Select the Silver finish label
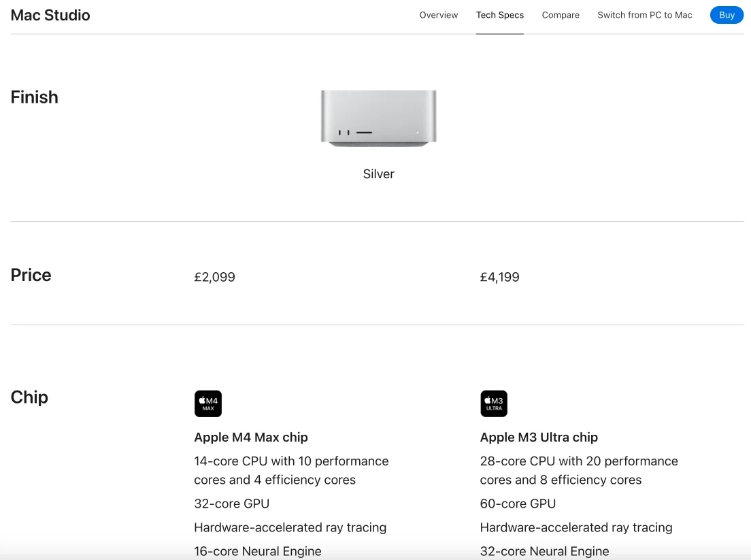 pyautogui.click(x=378, y=174)
